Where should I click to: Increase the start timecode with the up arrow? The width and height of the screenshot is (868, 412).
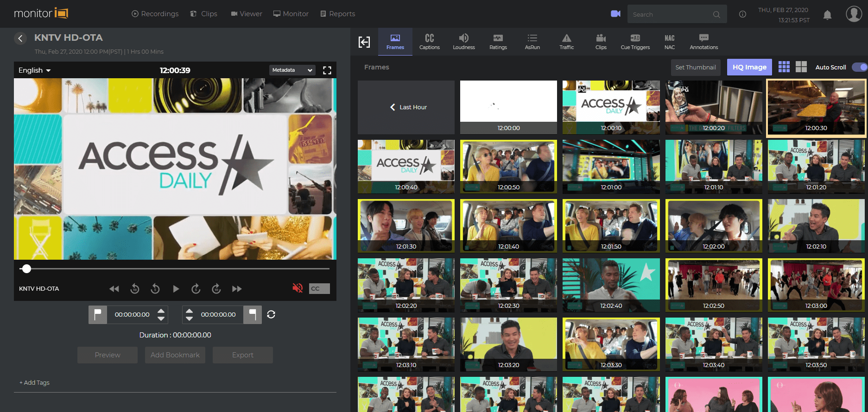pyautogui.click(x=161, y=311)
